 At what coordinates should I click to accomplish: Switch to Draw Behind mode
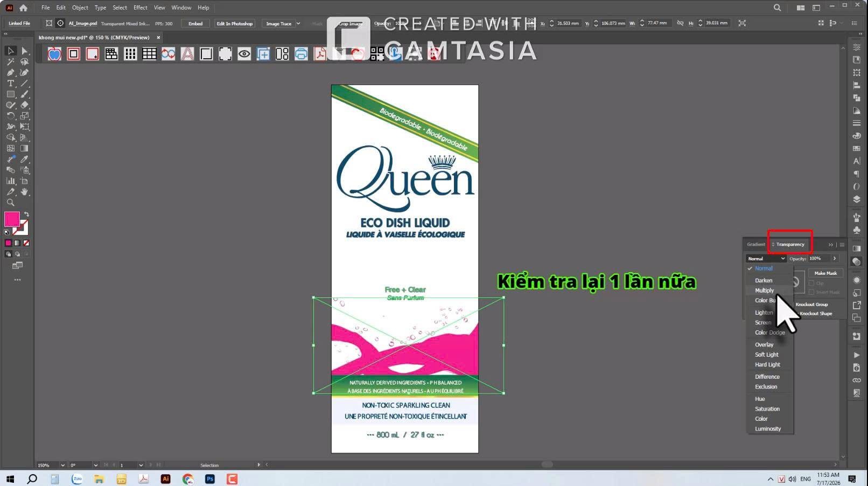click(17, 254)
